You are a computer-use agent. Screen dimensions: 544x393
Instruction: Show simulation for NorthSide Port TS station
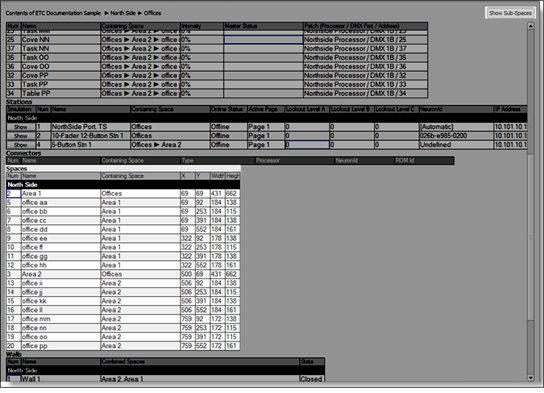click(21, 127)
